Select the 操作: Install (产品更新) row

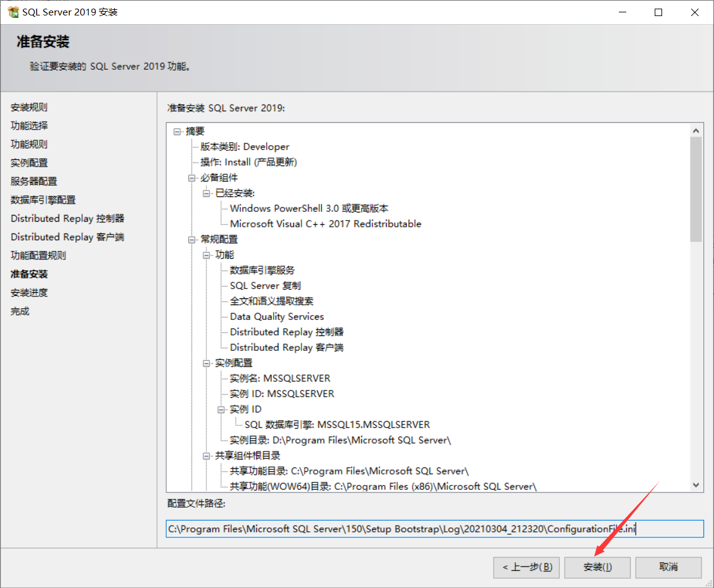pyautogui.click(x=249, y=162)
